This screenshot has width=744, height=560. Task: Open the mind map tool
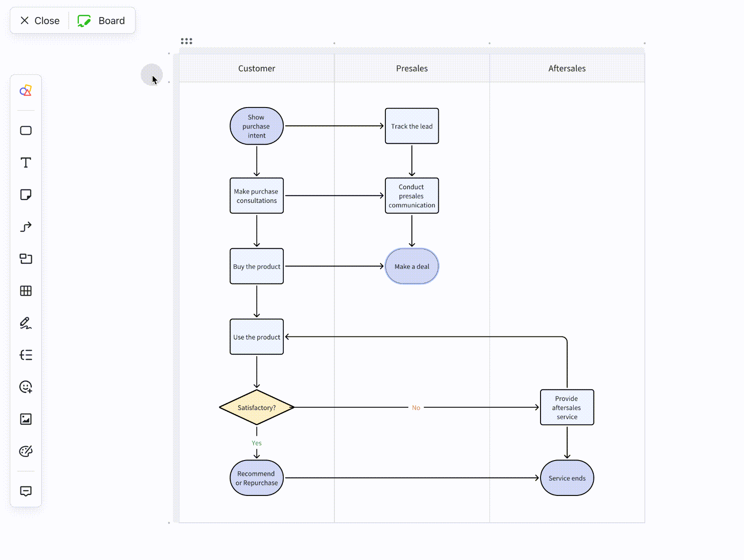[26, 355]
